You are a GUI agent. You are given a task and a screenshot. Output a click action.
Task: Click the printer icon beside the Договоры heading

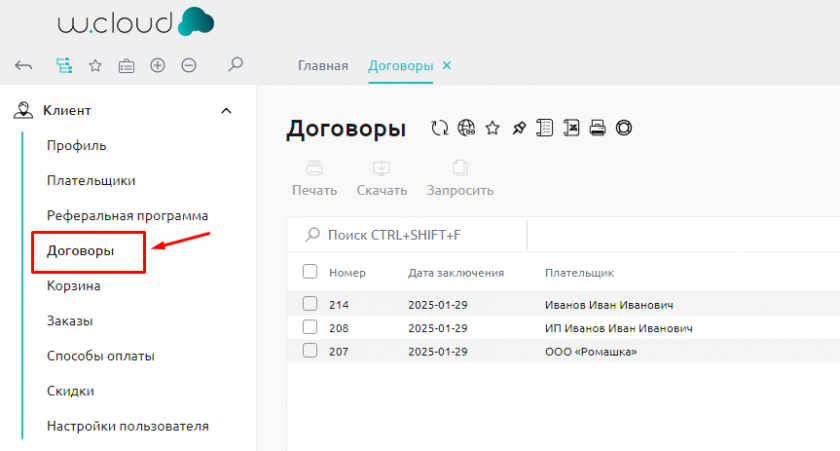598,128
